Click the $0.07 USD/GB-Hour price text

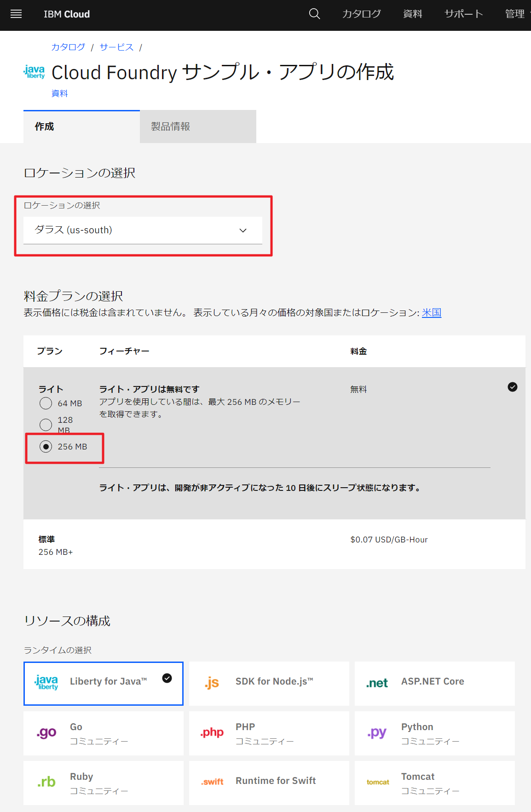[x=389, y=540]
